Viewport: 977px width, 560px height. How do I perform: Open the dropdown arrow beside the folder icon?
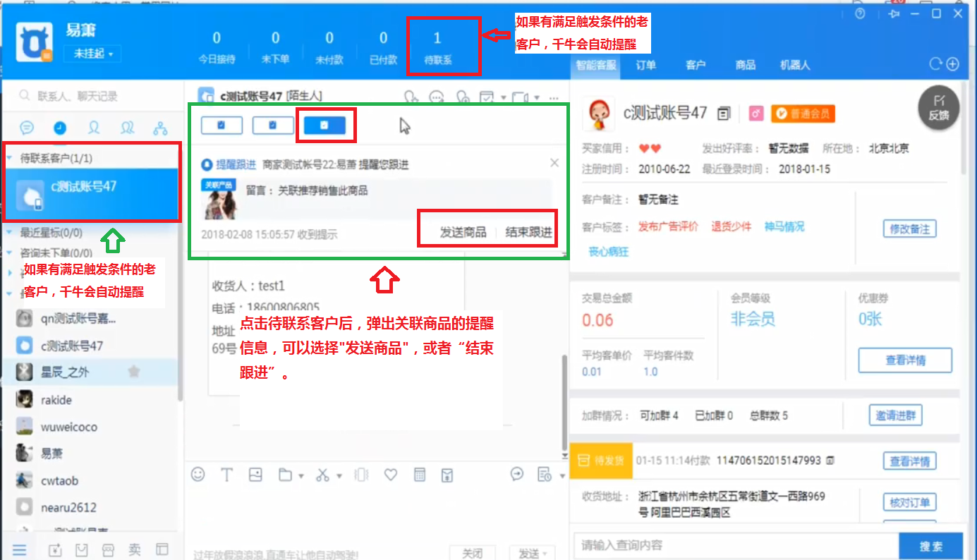tap(301, 476)
